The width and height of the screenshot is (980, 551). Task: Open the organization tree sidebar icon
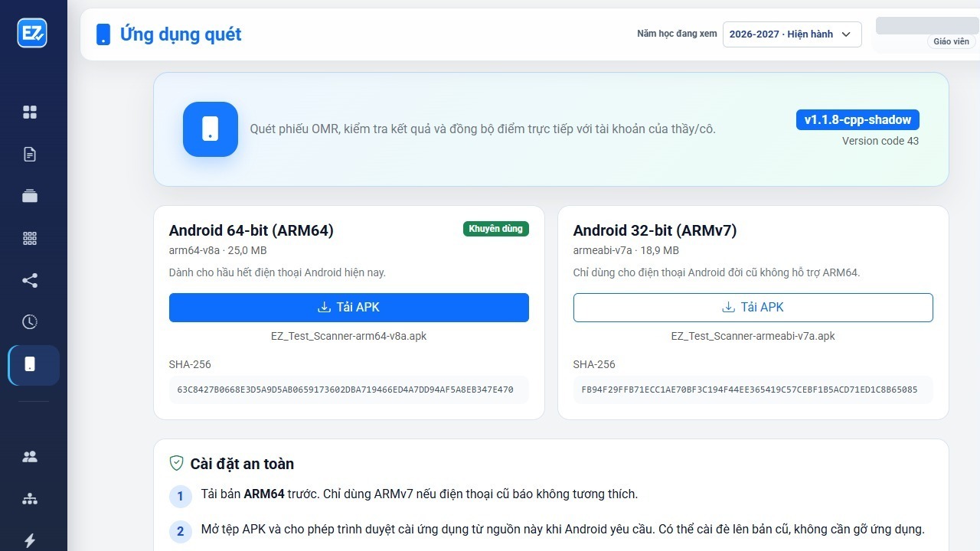[x=30, y=499]
